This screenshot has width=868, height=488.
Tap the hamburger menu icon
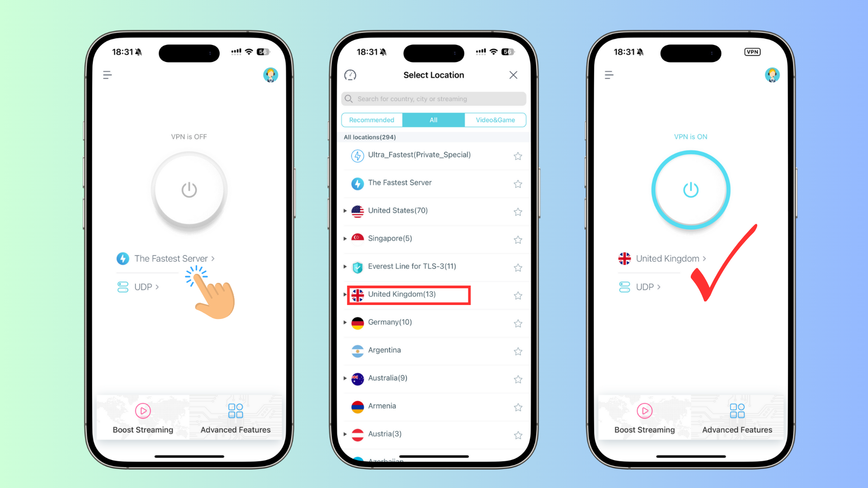tap(107, 75)
